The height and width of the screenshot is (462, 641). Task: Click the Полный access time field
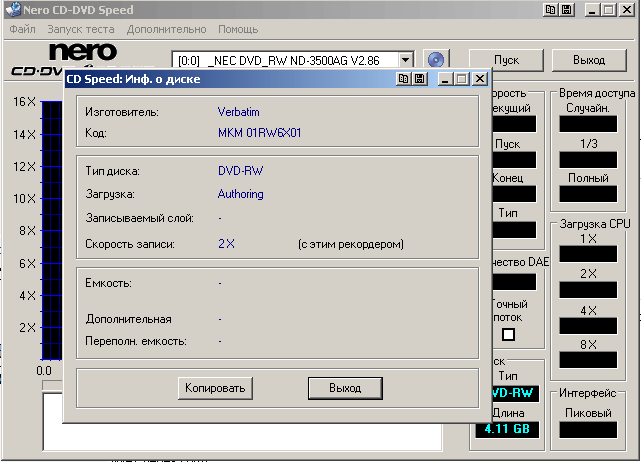click(x=588, y=194)
